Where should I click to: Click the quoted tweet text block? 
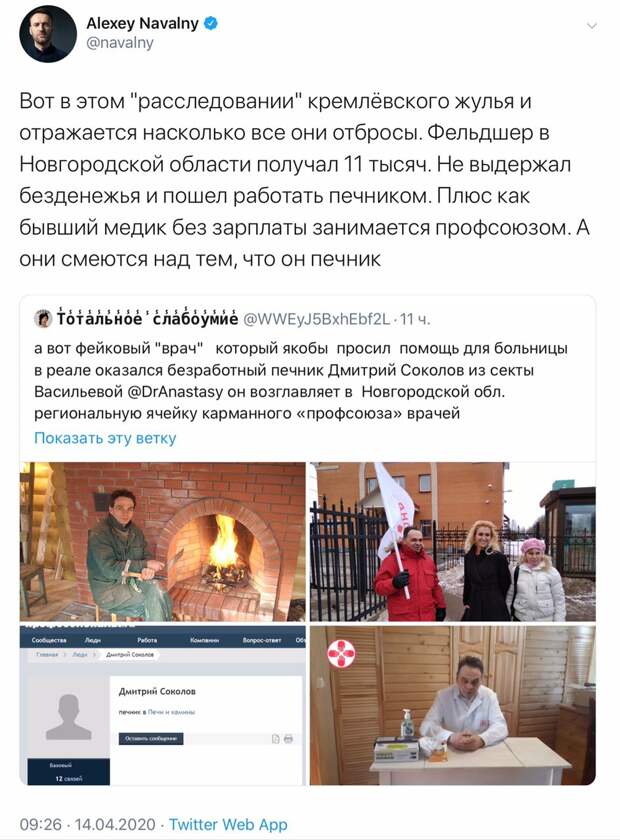(301, 381)
